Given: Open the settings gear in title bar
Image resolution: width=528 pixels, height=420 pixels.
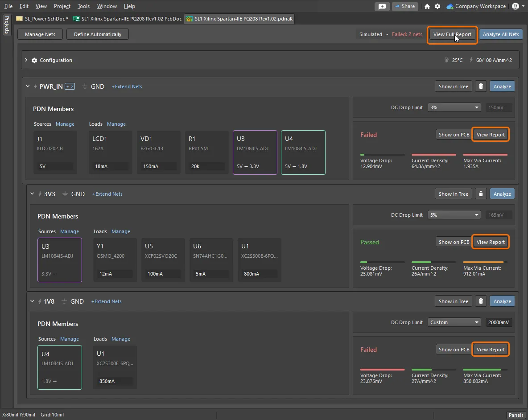Looking at the screenshot, I should (437, 6).
